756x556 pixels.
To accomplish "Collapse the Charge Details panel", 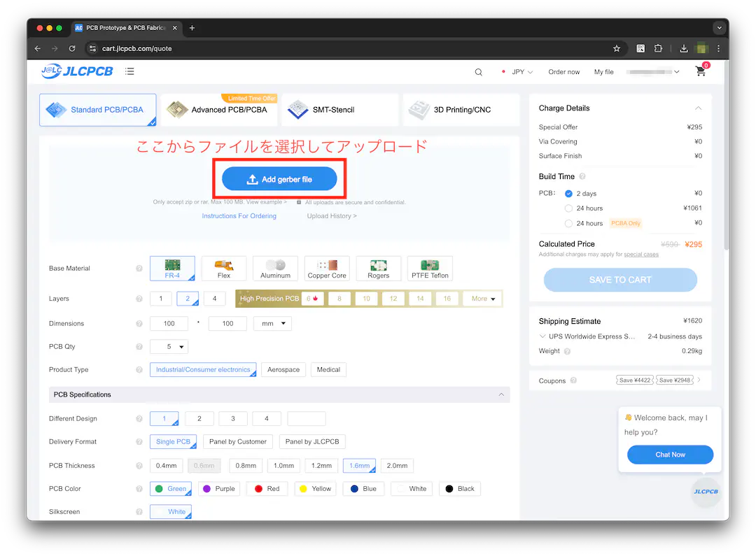I will pyautogui.click(x=698, y=108).
